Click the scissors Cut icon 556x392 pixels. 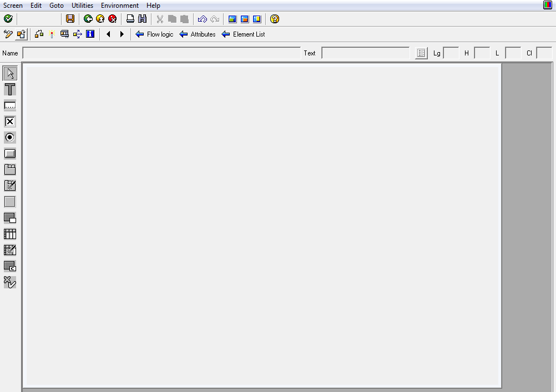[160, 19]
